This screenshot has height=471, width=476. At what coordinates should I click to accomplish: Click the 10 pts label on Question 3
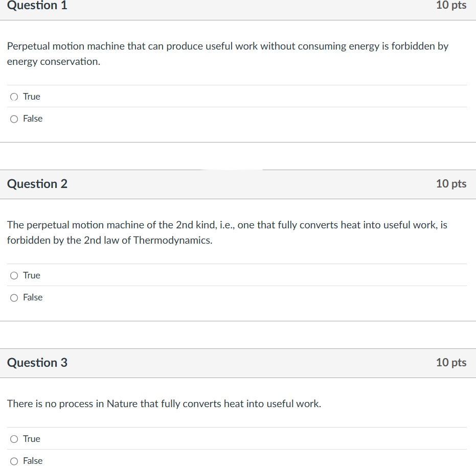coord(451,363)
